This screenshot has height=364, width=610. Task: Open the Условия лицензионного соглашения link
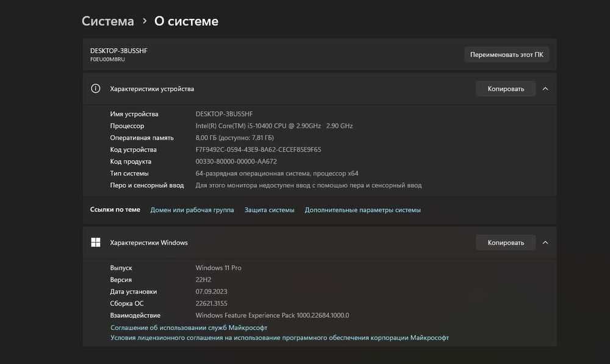(279, 338)
